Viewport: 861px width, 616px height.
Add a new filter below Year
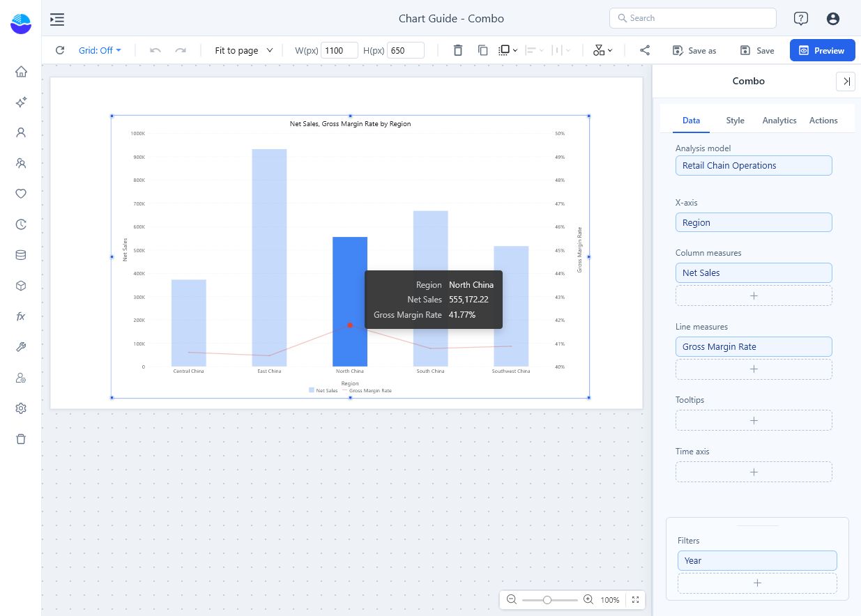click(757, 583)
